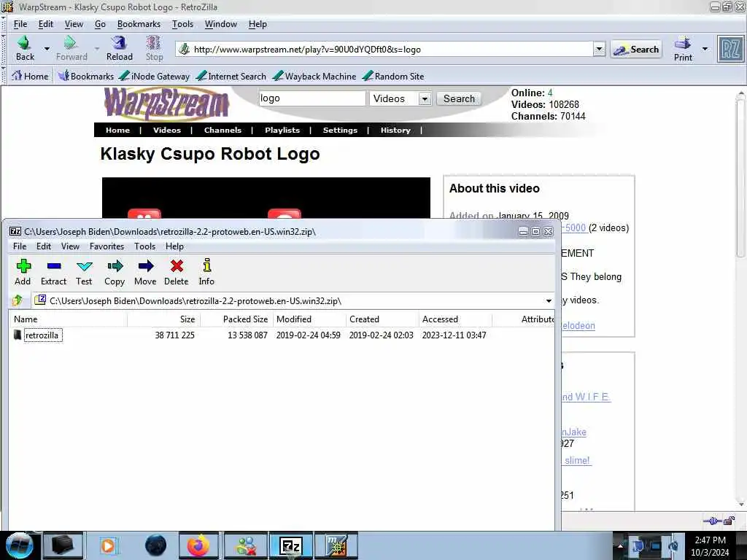The width and height of the screenshot is (747, 560).
Task: Open the Internet Search bookmark
Action: [231, 76]
